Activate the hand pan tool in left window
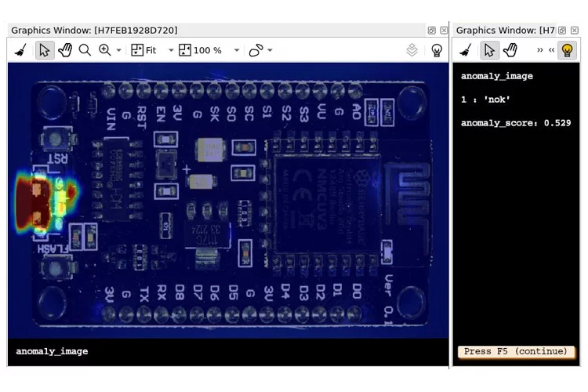Viewport: 588px width, 392px height. coord(65,50)
